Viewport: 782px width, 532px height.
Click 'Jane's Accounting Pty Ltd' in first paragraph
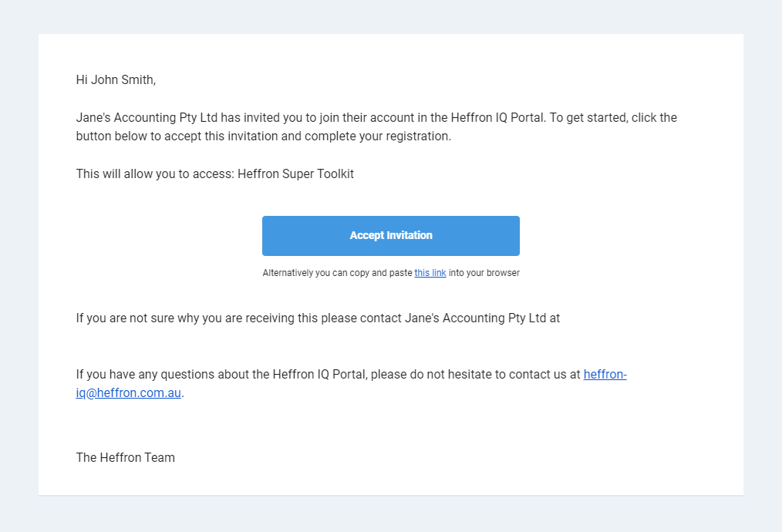[x=147, y=118]
